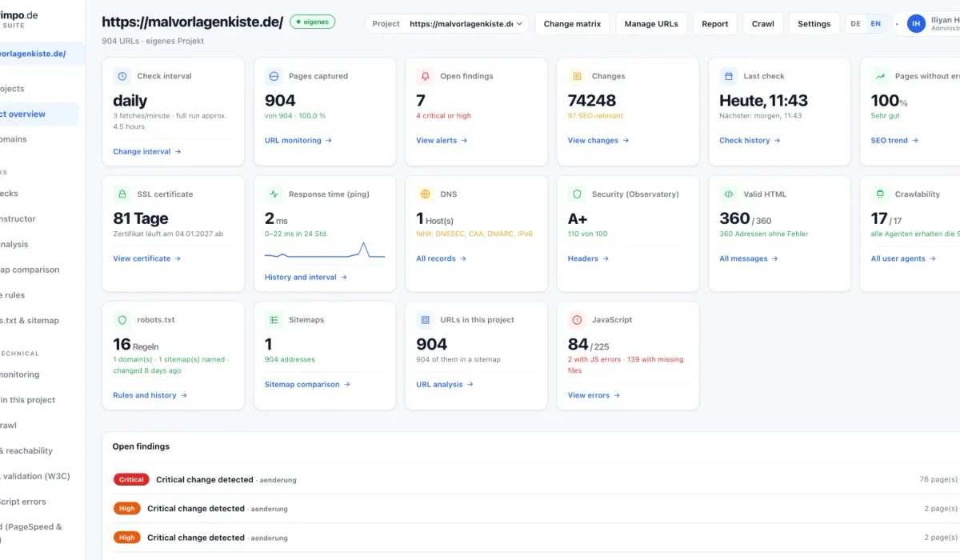Click the Headers link
Viewport: 960px width, 560px height.
point(588,258)
